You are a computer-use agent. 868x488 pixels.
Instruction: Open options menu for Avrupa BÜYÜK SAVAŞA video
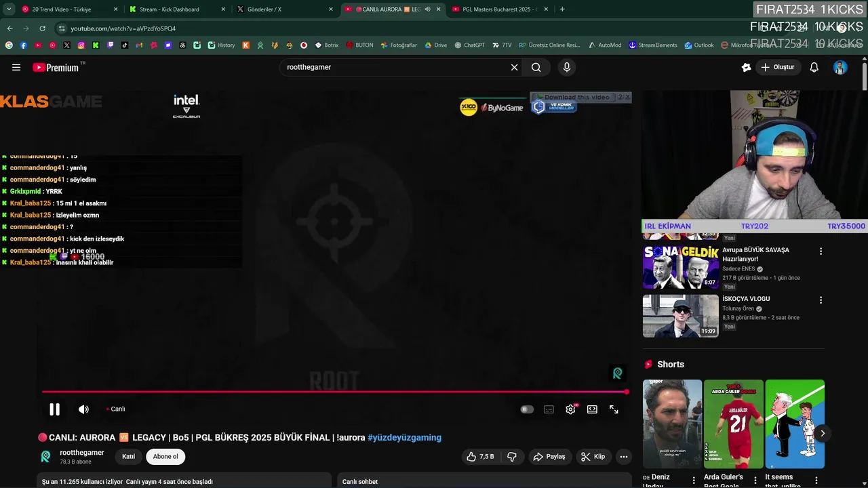point(821,251)
